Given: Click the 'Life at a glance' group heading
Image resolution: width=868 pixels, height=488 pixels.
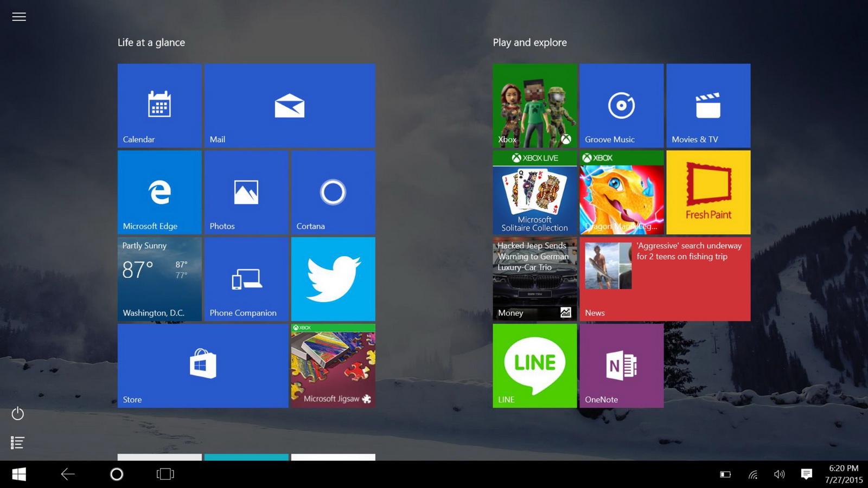Looking at the screenshot, I should click(151, 43).
